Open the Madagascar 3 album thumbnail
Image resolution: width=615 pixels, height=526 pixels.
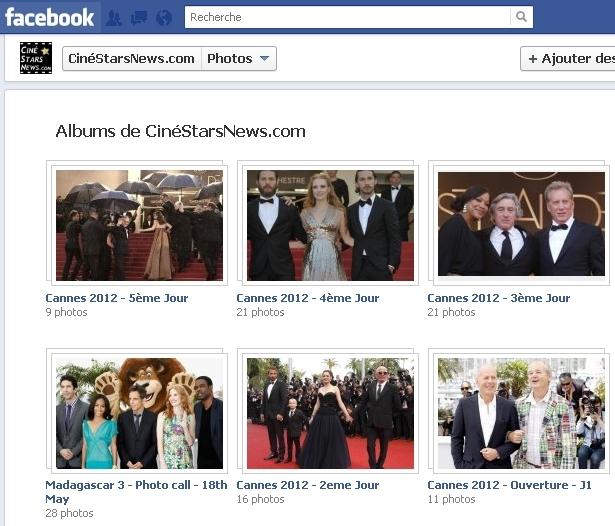click(x=139, y=413)
